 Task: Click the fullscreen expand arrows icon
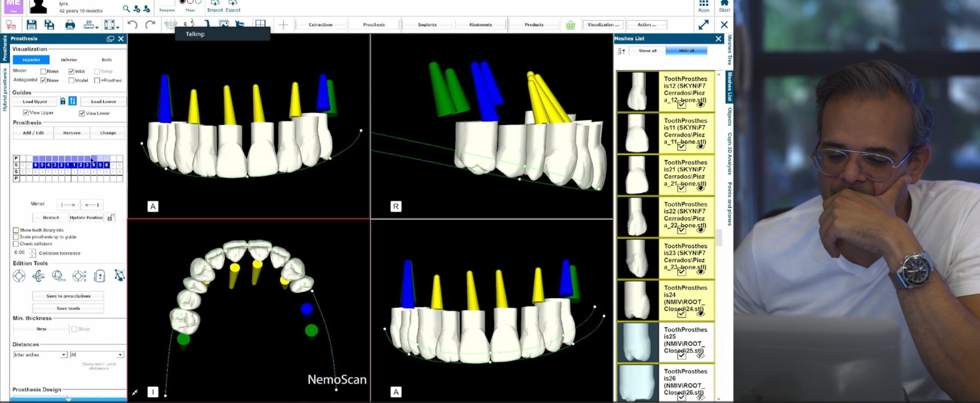point(703,25)
